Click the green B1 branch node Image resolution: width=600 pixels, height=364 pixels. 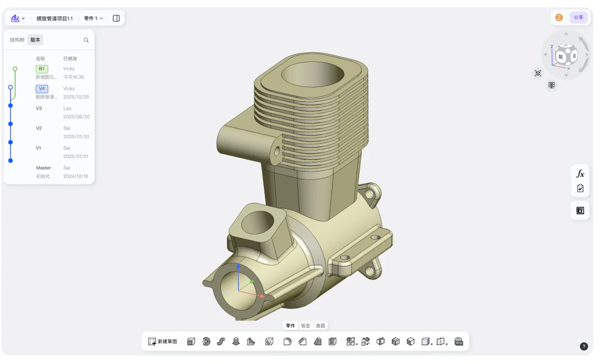15,69
